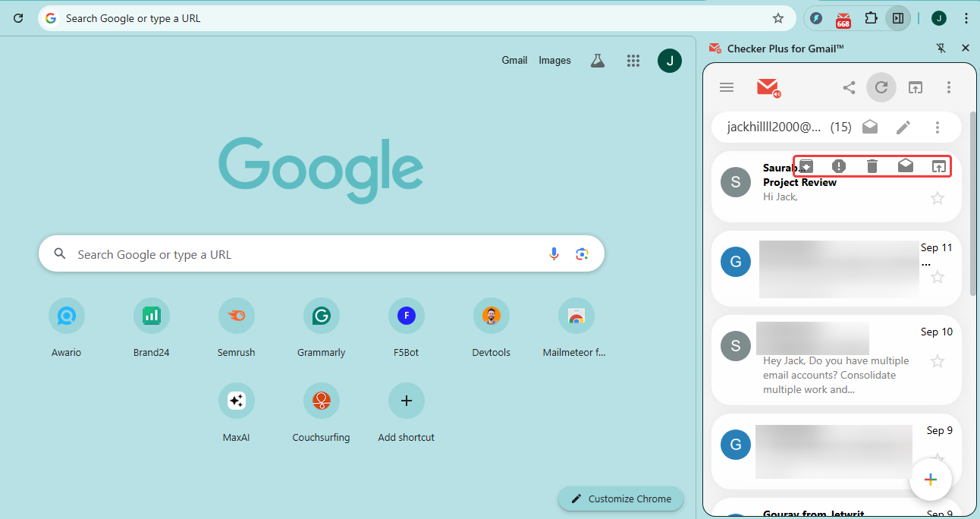Archive the Project Review email
The image size is (980, 519).
click(x=806, y=166)
